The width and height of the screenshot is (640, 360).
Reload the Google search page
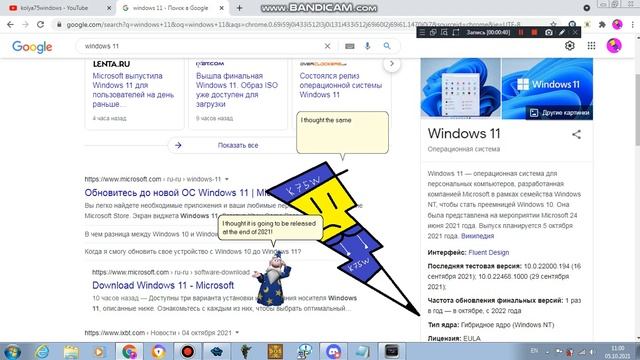click(40, 24)
